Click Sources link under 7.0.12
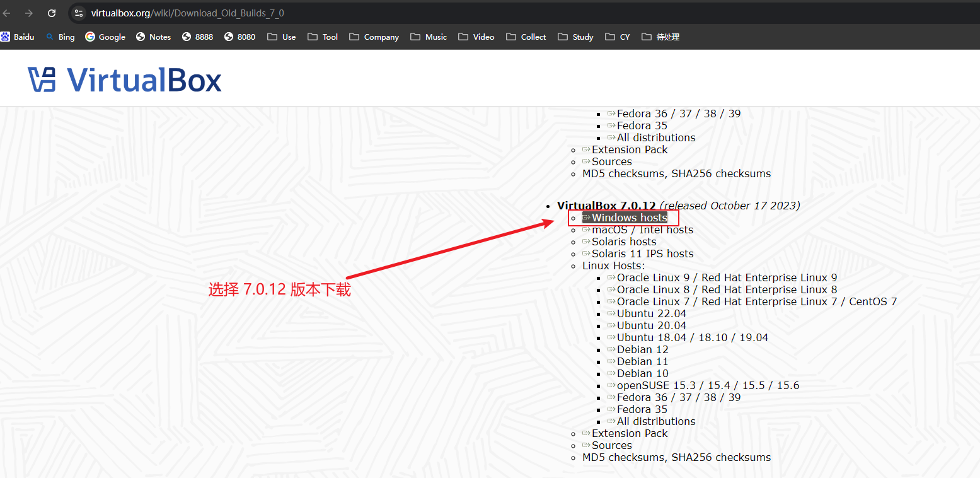Viewport: 980px width, 478px height. (607, 445)
